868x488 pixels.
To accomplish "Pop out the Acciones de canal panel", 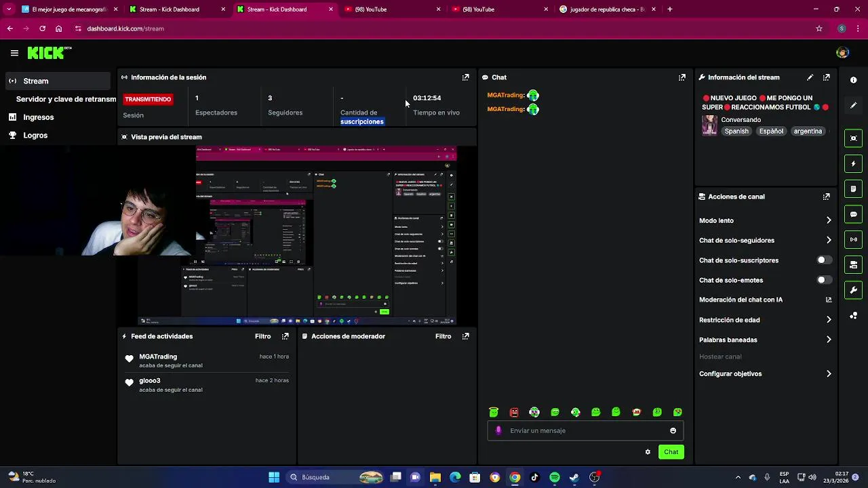I will coord(826,197).
